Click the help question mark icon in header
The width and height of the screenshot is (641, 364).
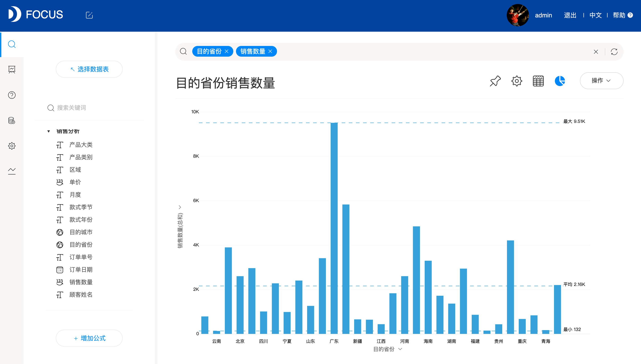[630, 15]
